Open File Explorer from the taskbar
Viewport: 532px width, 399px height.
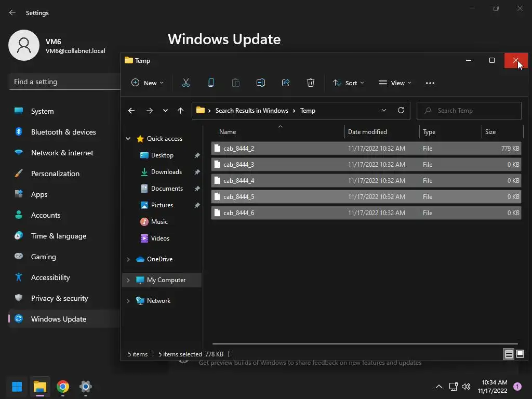(x=39, y=387)
